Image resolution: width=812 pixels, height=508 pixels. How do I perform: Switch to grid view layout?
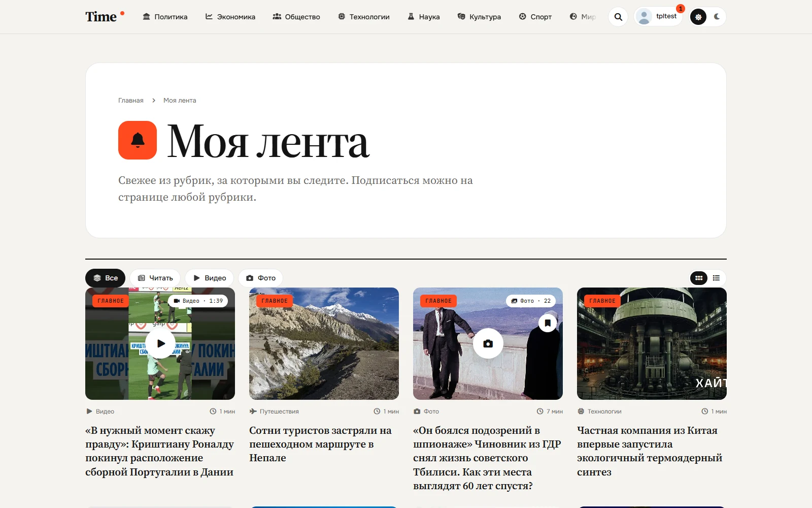(699, 278)
